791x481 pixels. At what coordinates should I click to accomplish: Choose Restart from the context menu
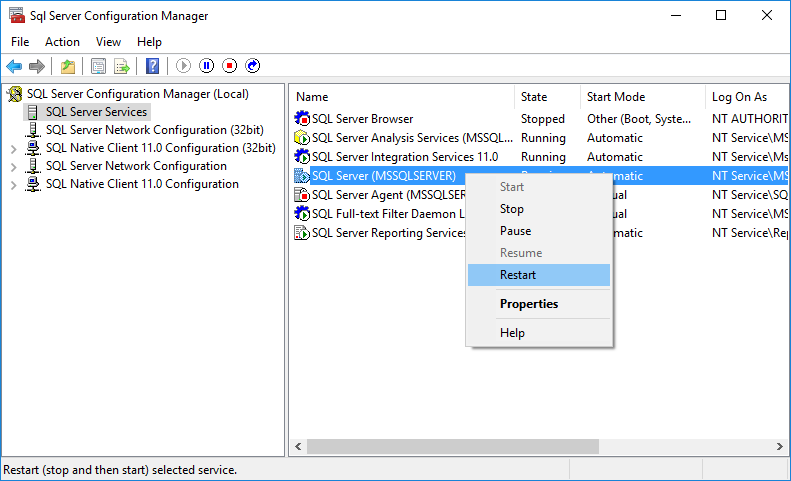(539, 275)
